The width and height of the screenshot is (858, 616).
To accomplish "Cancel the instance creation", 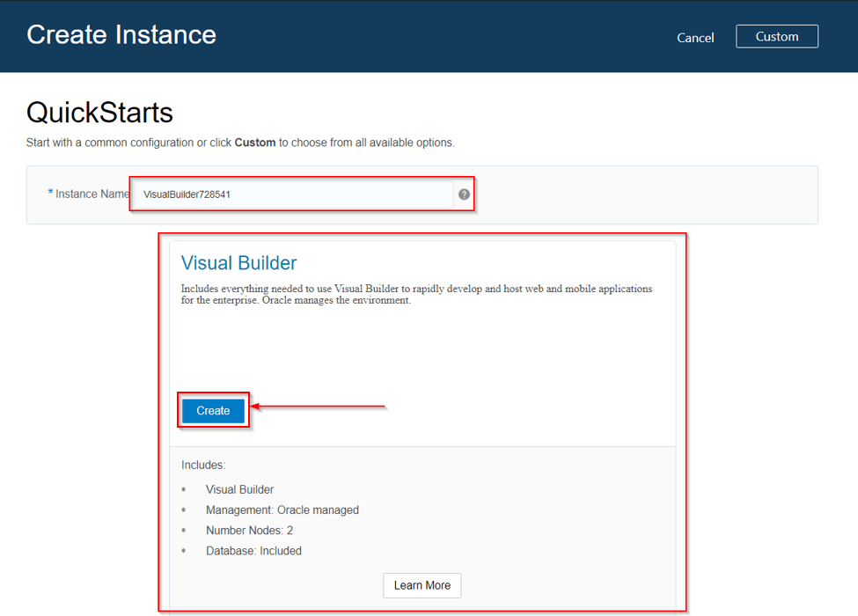I will pyautogui.click(x=695, y=38).
